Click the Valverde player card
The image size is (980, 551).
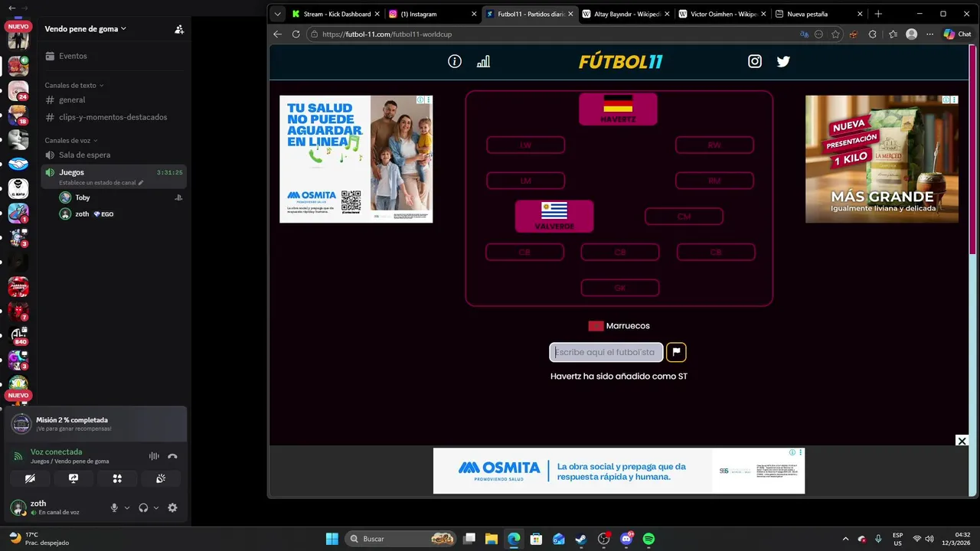[554, 216]
